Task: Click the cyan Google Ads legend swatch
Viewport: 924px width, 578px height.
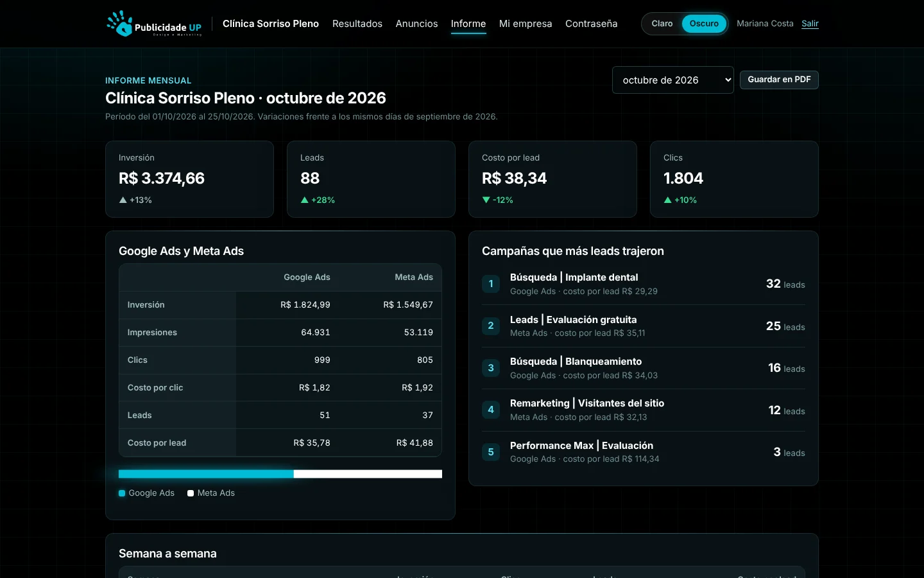Action: [122, 493]
